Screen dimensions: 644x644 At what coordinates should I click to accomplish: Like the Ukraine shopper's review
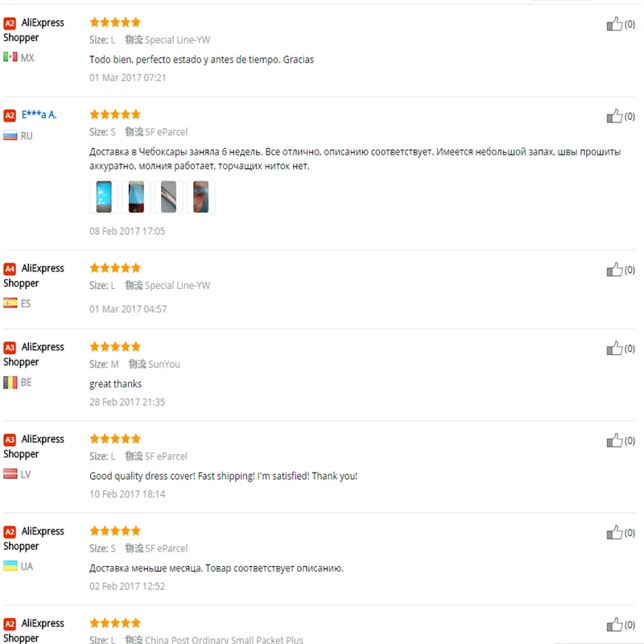pyautogui.click(x=614, y=532)
